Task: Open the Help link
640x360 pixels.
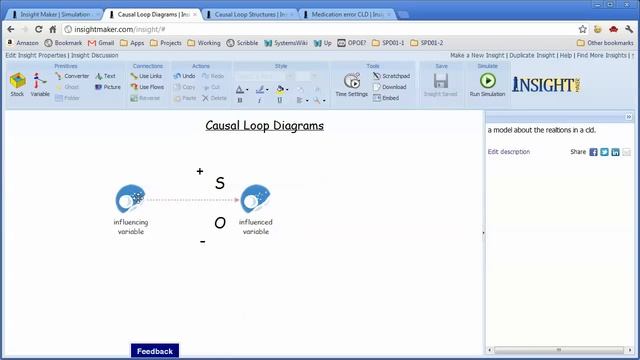Action: coord(566,55)
